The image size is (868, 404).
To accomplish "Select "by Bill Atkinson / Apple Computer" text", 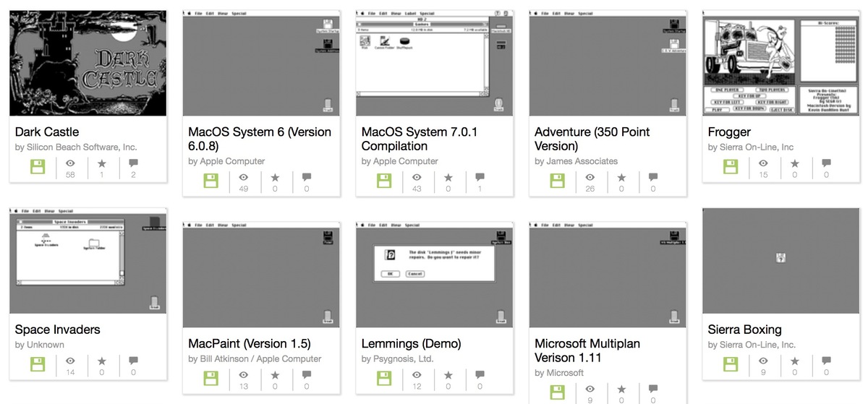I will (x=255, y=358).
